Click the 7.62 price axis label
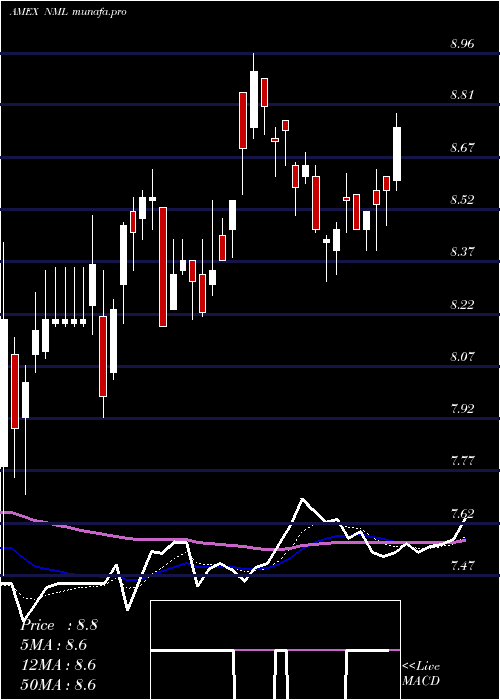500x700 pixels. [x=462, y=513]
